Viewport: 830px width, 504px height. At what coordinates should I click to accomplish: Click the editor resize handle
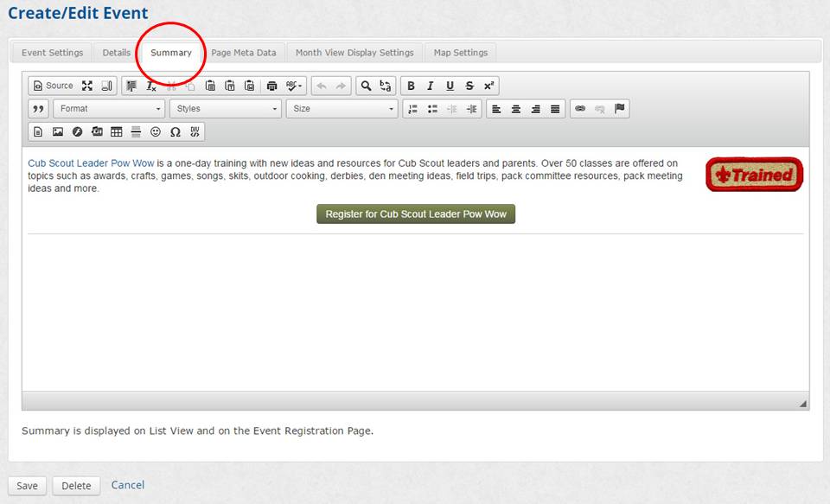(x=803, y=404)
